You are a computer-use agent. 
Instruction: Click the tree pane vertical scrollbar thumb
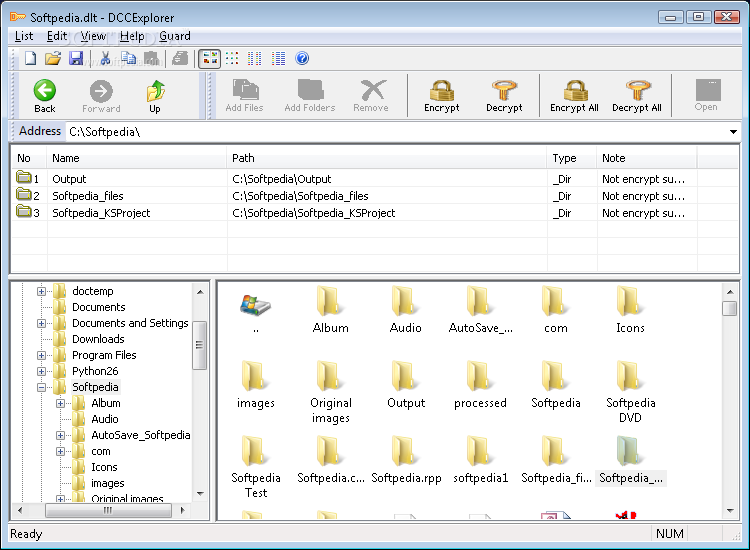[199, 345]
